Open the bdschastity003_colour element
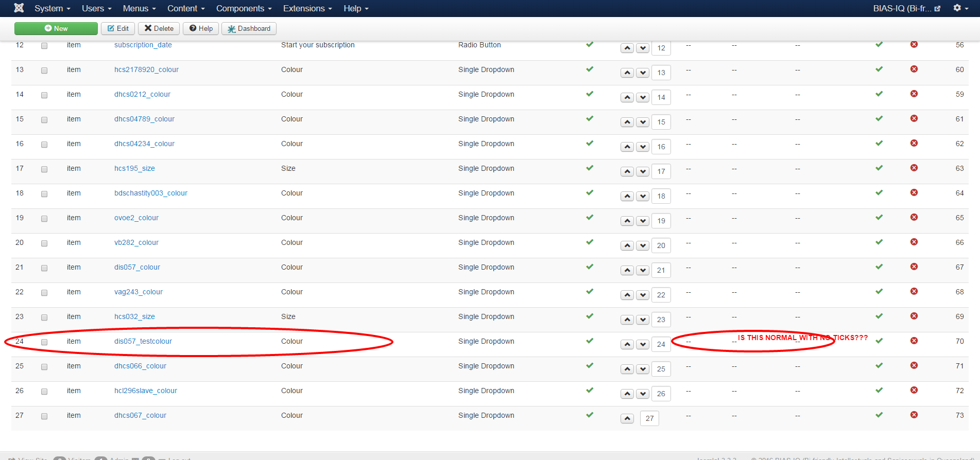 (x=151, y=193)
